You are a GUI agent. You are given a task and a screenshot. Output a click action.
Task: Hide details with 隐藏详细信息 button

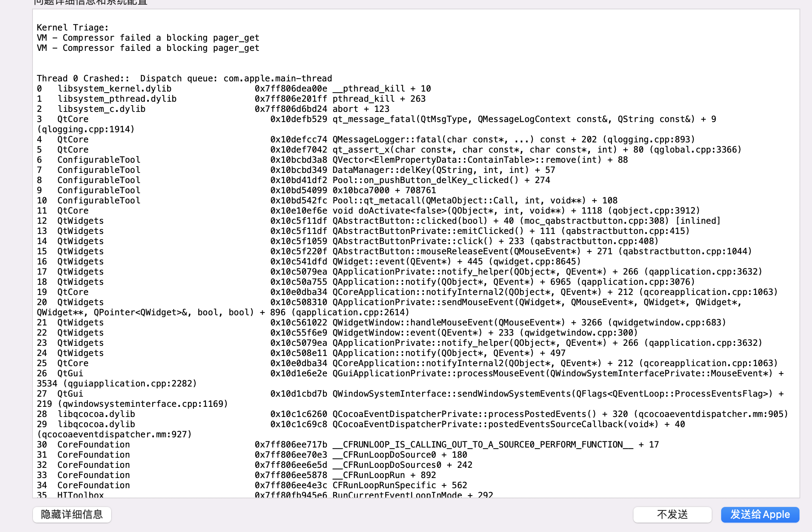[x=72, y=514]
